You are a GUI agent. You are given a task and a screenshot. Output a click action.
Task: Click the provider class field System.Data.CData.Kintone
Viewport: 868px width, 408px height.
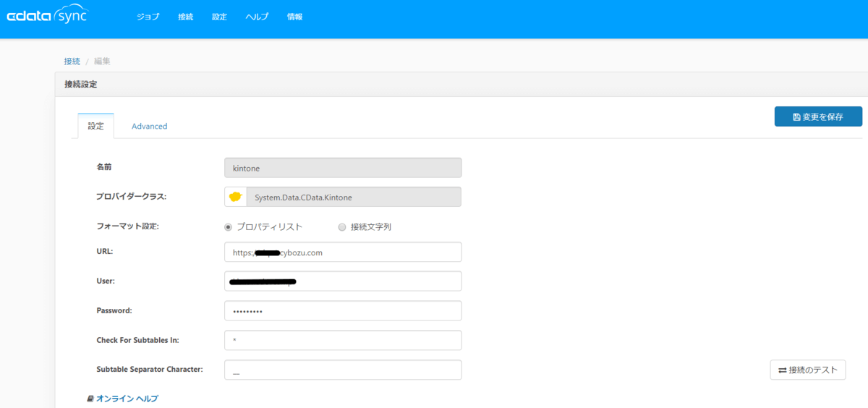(x=354, y=197)
